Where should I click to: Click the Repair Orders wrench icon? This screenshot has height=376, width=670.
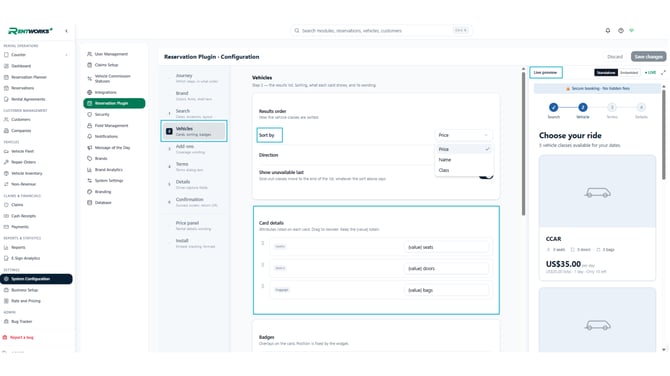6,162
